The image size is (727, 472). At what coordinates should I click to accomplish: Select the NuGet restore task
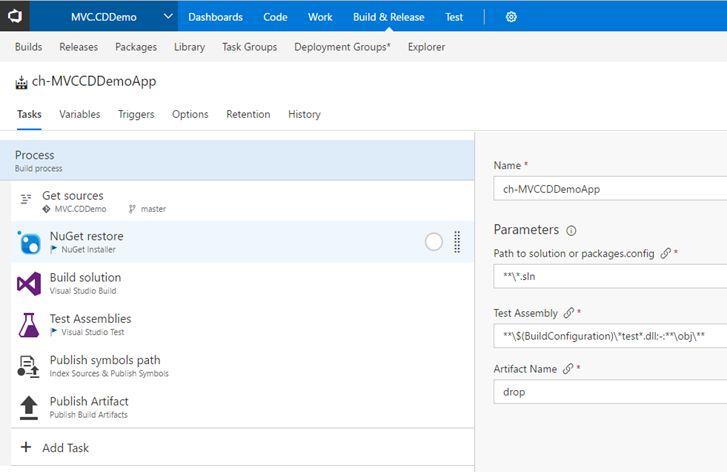[242, 242]
